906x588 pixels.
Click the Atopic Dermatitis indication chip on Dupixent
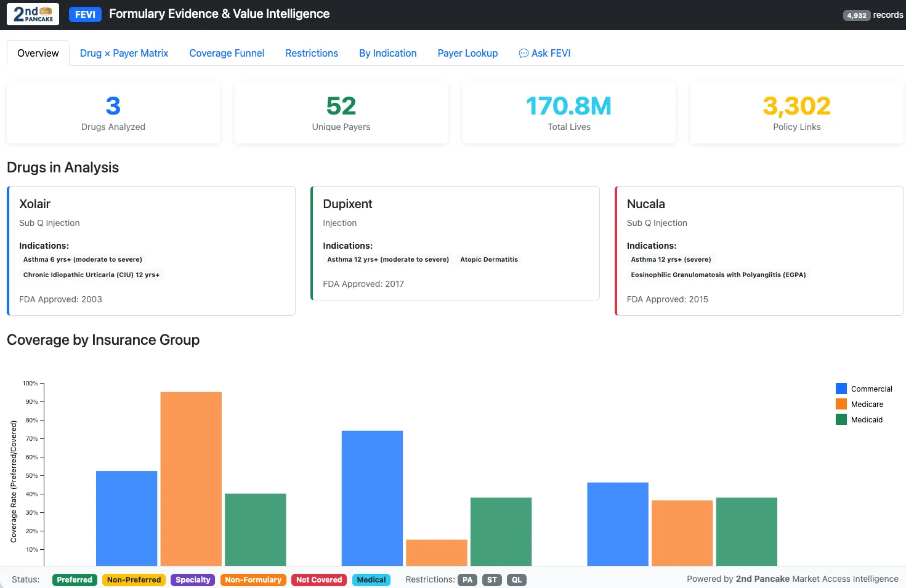(x=489, y=259)
